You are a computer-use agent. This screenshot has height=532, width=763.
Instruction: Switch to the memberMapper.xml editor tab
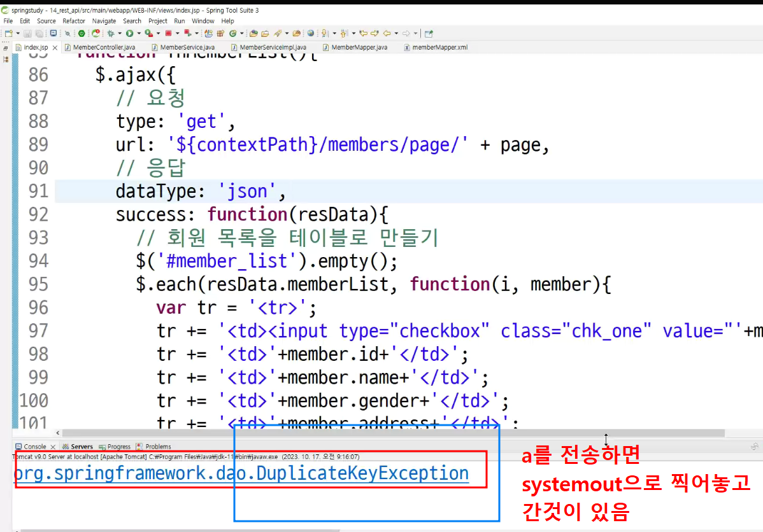tap(436, 47)
